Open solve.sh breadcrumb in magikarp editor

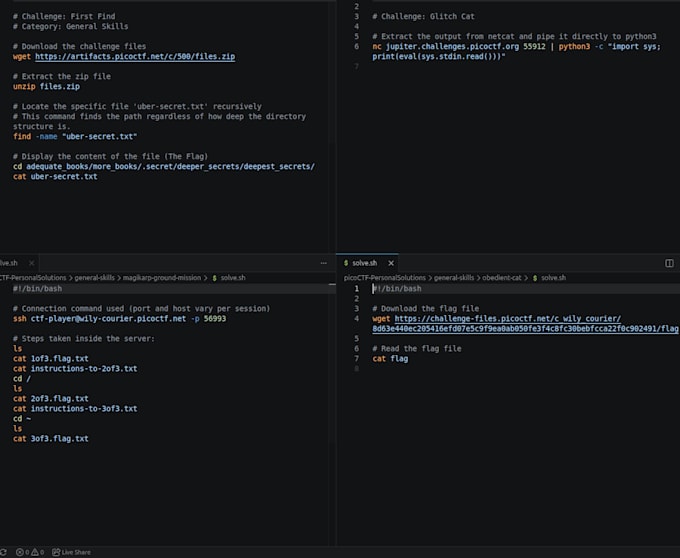tap(229, 277)
